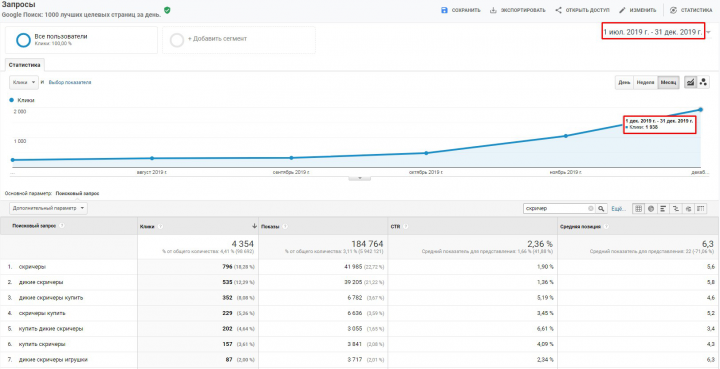Click the Экспортировать label in toolbar
Image resolution: width=720 pixels, height=369 pixels.
523,10
